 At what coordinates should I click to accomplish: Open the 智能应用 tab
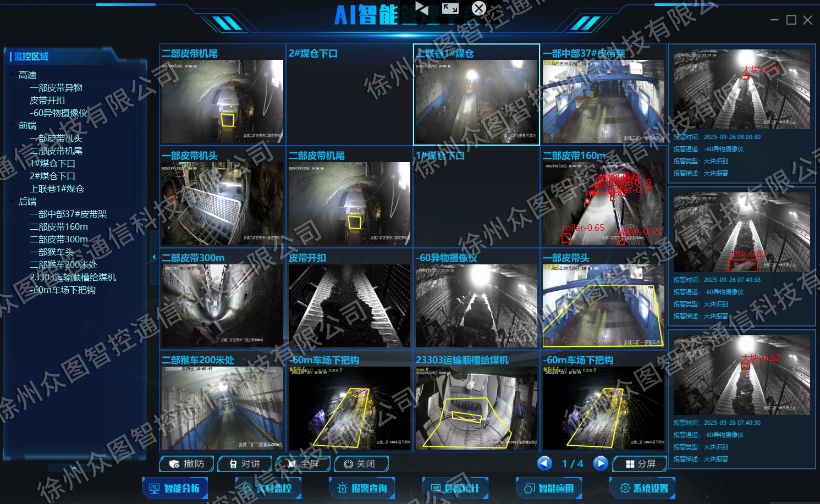pyautogui.click(x=549, y=488)
